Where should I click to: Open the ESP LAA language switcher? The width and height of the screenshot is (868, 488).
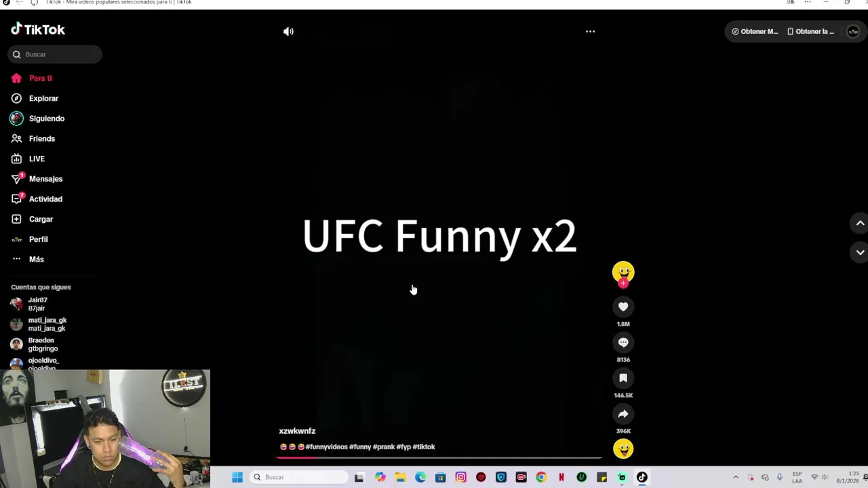(x=797, y=477)
